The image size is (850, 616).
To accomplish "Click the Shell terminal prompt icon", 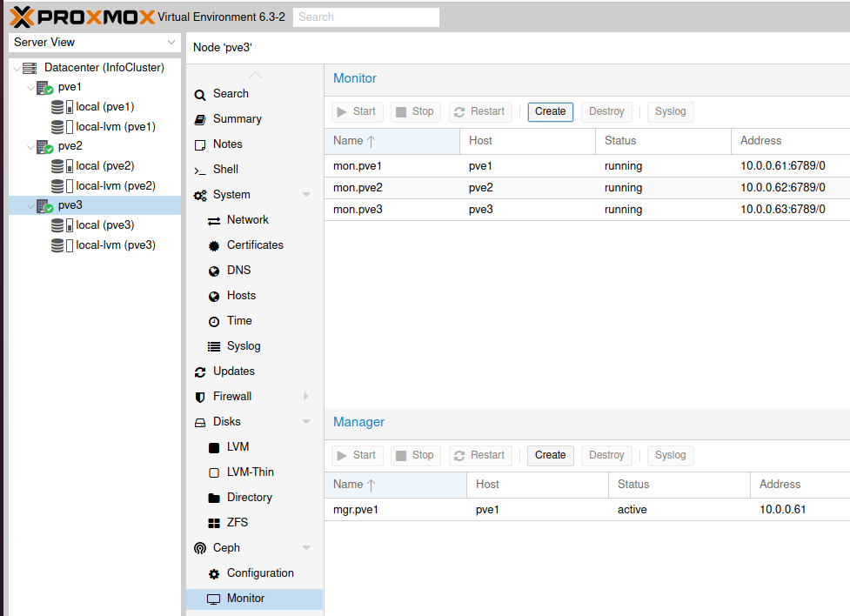I will pos(200,171).
